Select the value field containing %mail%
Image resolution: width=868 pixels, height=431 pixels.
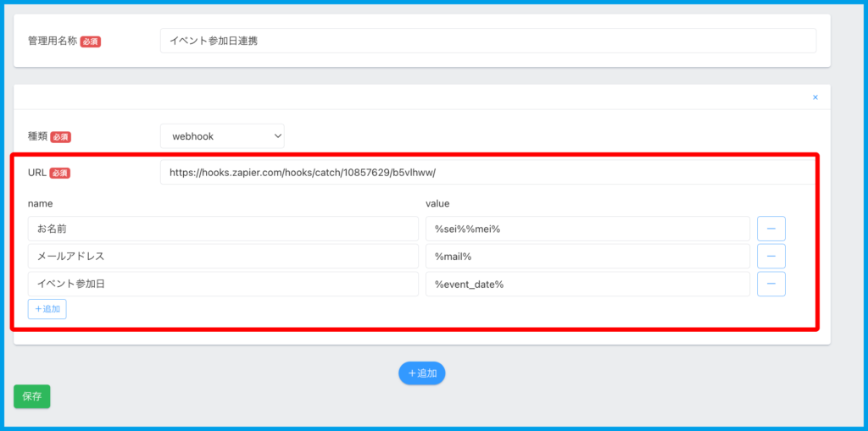tap(587, 256)
